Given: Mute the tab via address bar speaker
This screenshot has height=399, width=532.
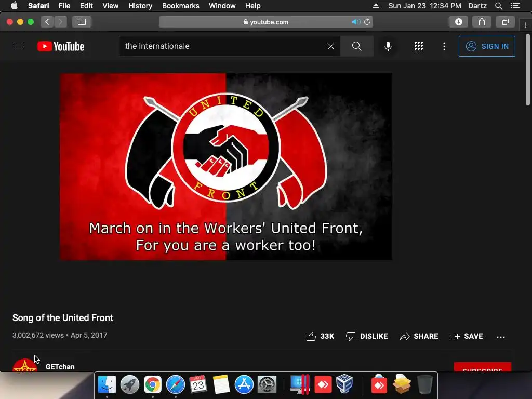Looking at the screenshot, I should (356, 22).
